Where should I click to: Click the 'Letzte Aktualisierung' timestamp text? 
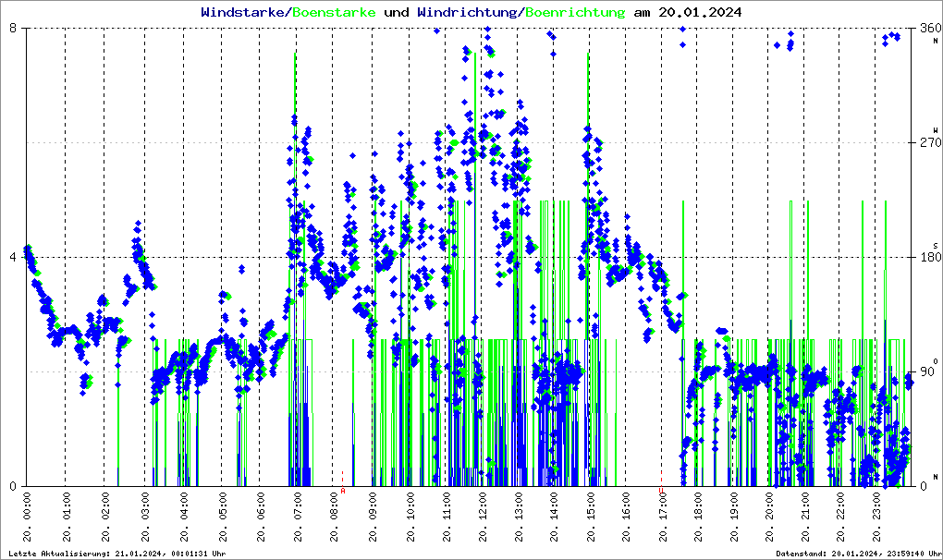tap(116, 553)
